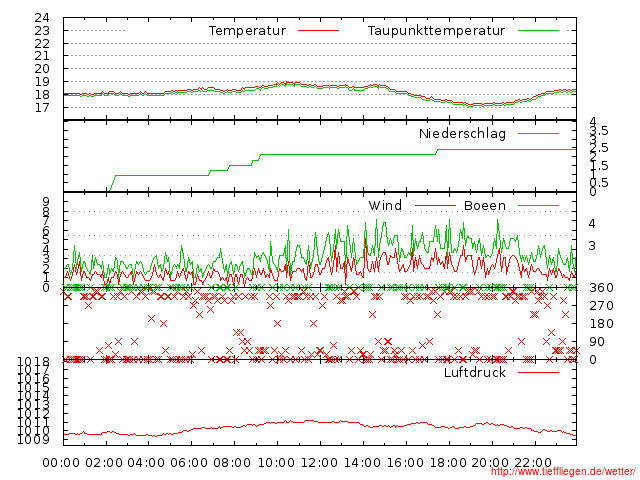
Task: Click the 21 temperature axis label
Action: 42,56
